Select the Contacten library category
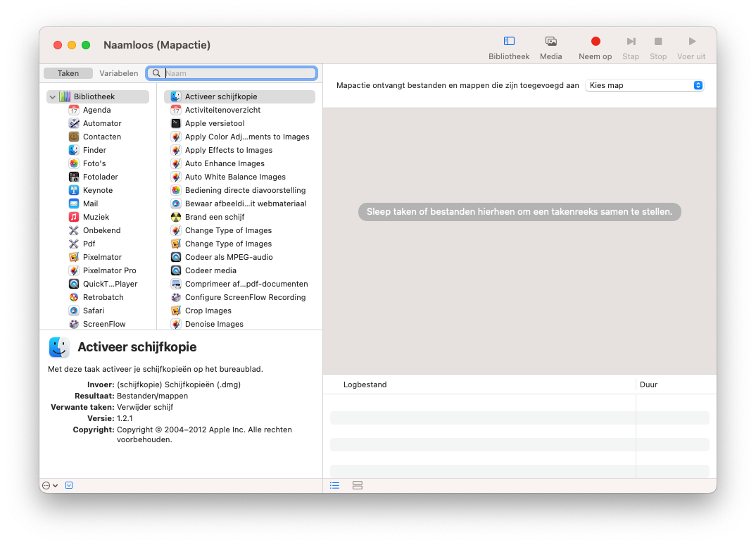Screen dimensions: 756x545 [x=102, y=137]
